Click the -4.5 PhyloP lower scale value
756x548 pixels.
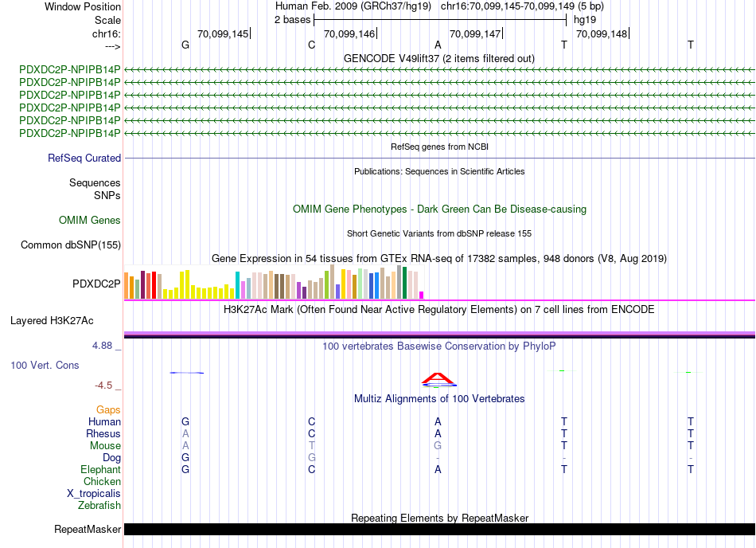point(103,385)
